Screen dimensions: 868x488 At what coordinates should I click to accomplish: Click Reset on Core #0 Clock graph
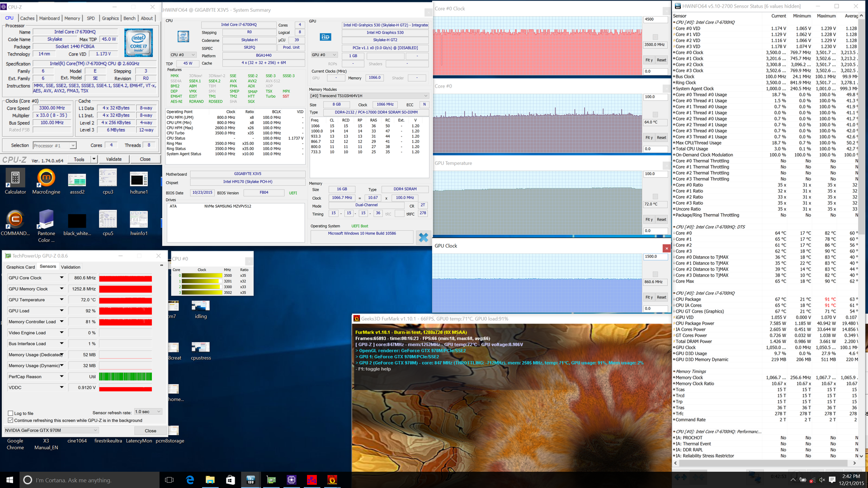pyautogui.click(x=661, y=60)
